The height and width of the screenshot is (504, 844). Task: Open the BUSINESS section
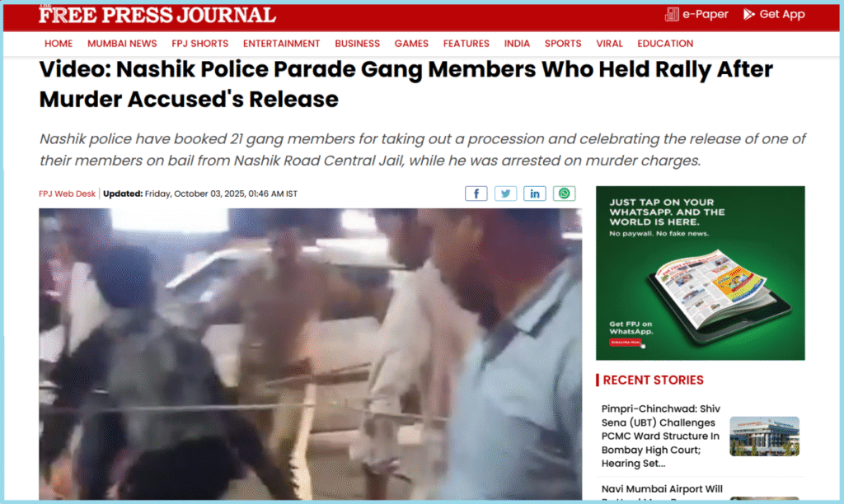tap(358, 44)
